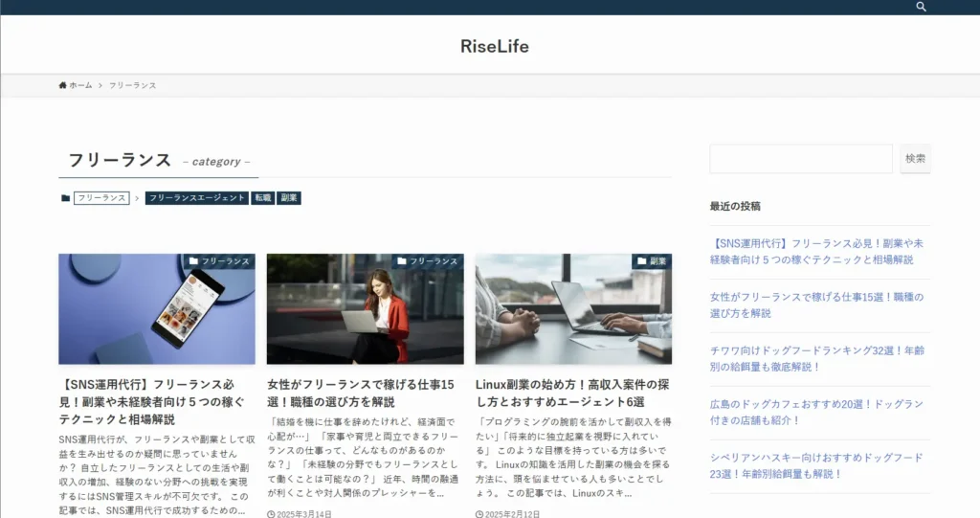
Task: Open sidebar link チワワ向けドッグフードランキング32選
Action: click(x=817, y=358)
